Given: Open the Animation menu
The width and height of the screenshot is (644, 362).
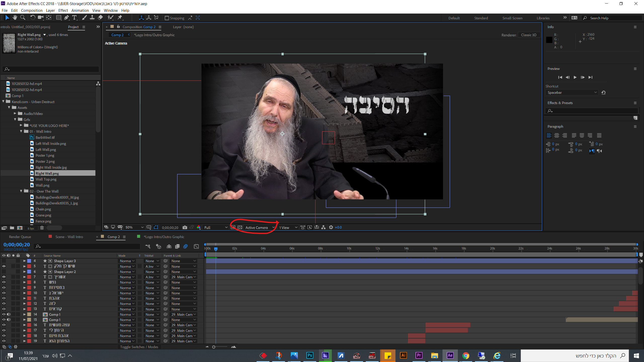Looking at the screenshot, I should coord(80,11).
